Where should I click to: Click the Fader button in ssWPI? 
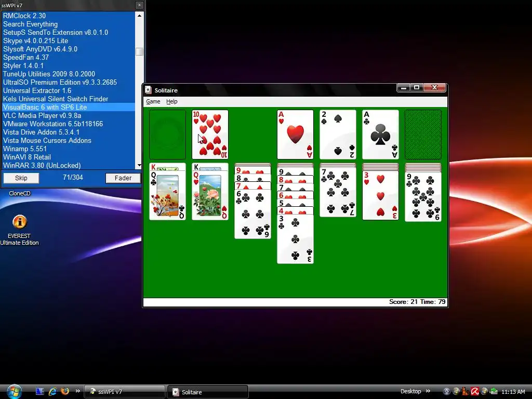[x=123, y=178]
